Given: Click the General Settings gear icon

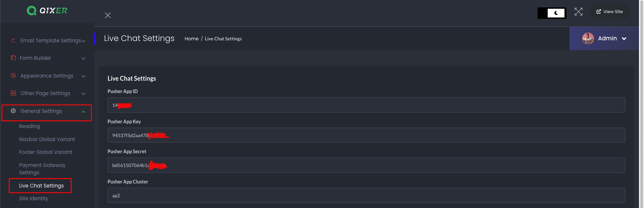Looking at the screenshot, I should point(13,111).
